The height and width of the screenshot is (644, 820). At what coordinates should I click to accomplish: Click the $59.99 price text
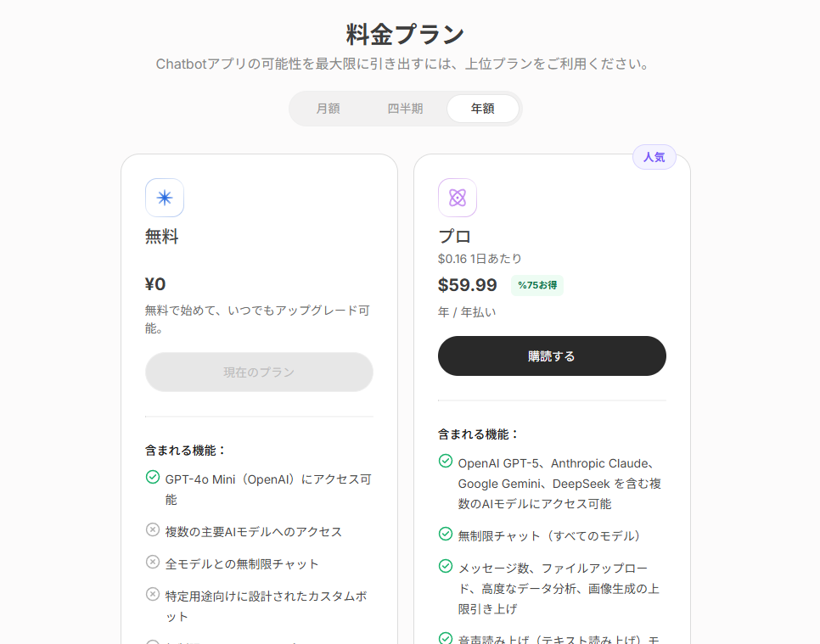[x=468, y=285]
